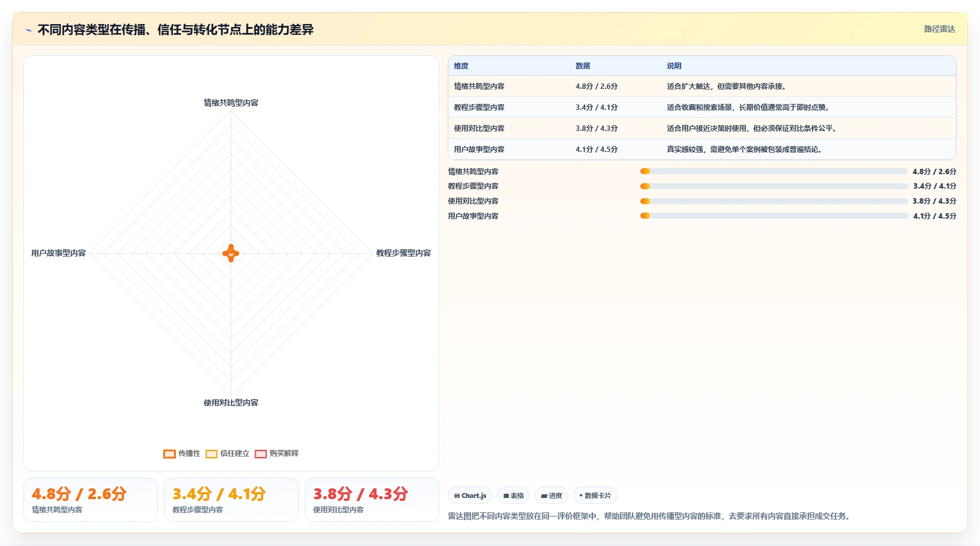Click the 数据 column header
This screenshot has height=546, width=980.
pyautogui.click(x=583, y=66)
